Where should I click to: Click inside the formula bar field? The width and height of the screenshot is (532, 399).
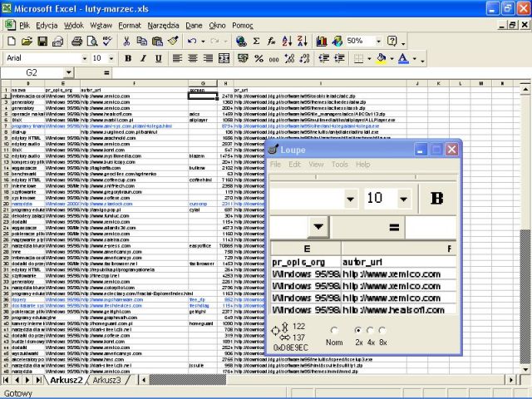(321, 72)
